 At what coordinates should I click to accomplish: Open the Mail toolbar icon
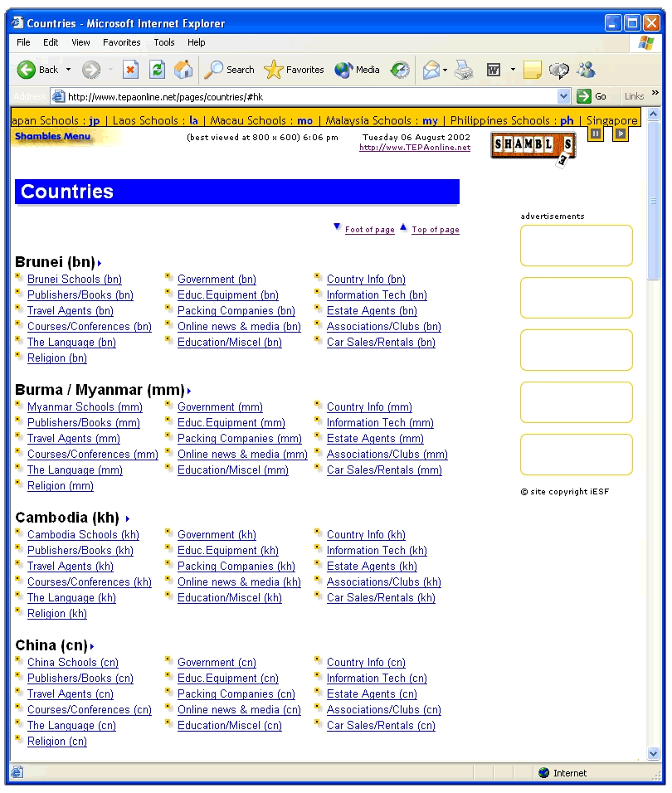coord(431,71)
